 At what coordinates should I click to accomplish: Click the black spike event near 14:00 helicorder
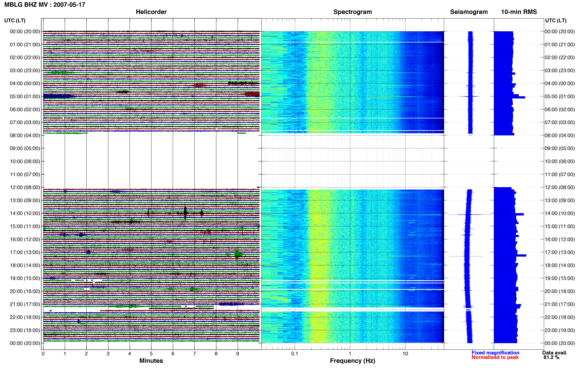tap(185, 213)
